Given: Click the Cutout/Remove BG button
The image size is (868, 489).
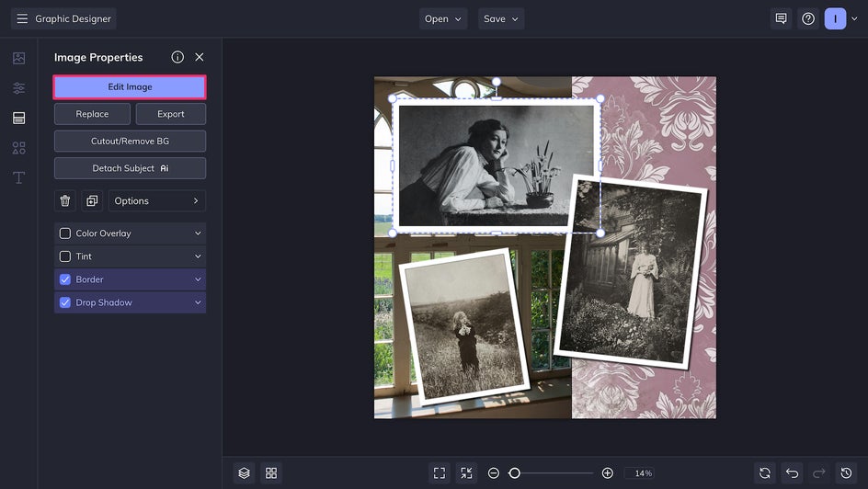Looking at the screenshot, I should click(130, 141).
